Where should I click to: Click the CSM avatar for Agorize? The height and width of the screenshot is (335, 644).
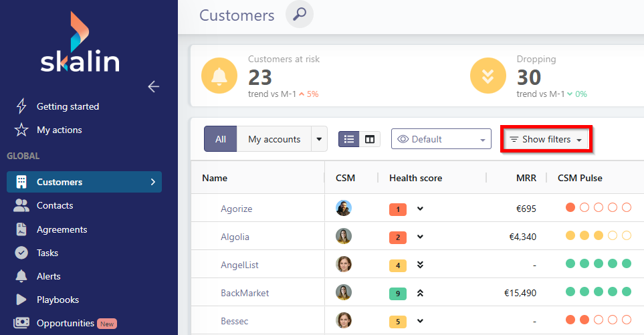343,209
